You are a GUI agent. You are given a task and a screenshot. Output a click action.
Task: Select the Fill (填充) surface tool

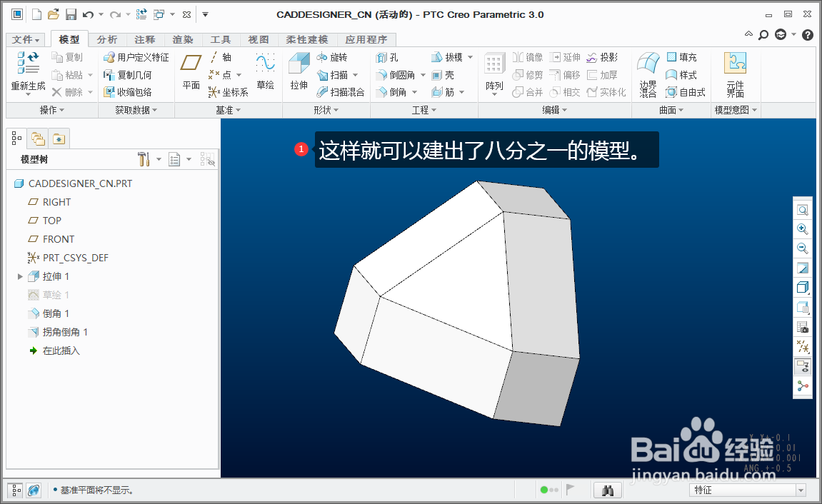tap(681, 57)
